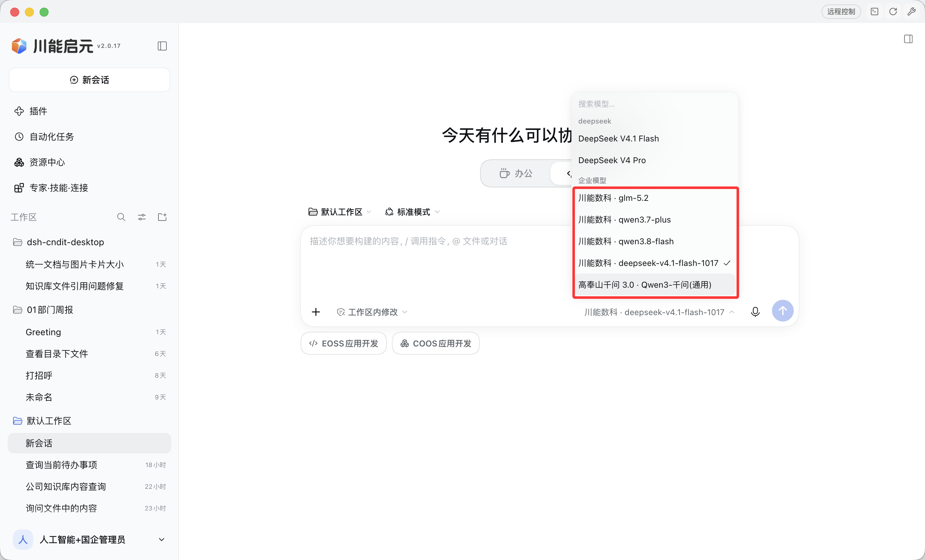
Task: Add a new workspace folder
Action: coord(162,217)
